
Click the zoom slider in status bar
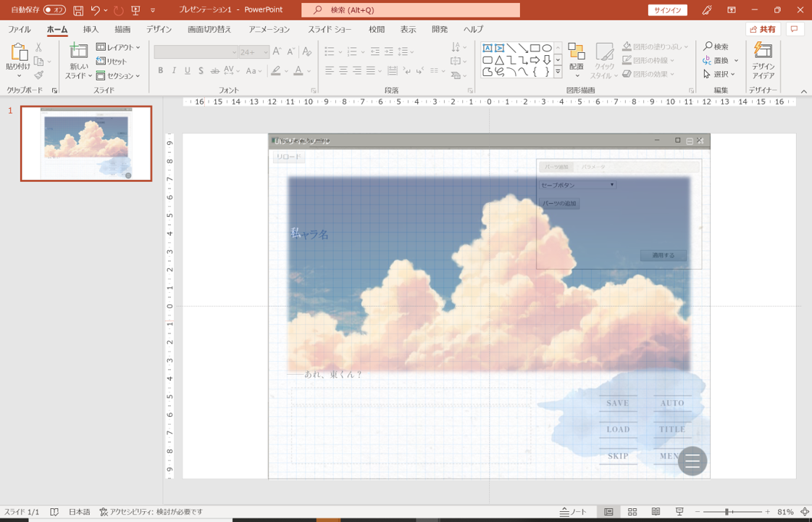tap(727, 512)
